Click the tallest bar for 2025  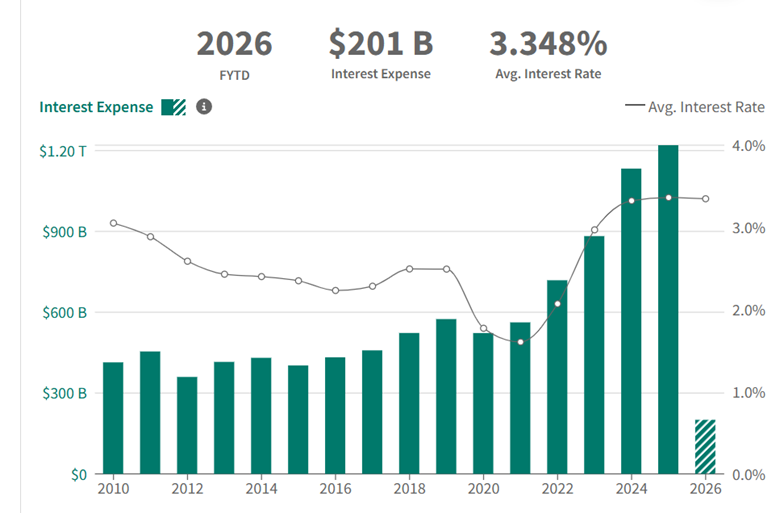tap(668, 310)
